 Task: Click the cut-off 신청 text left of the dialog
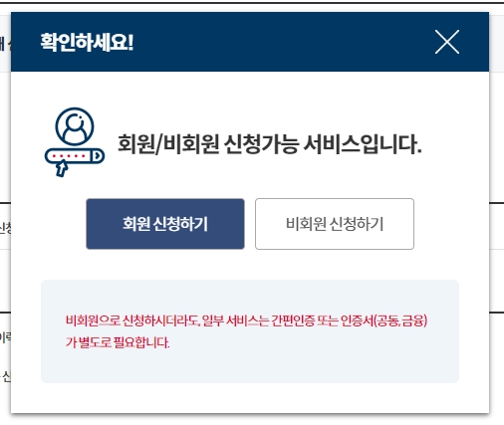(5, 228)
